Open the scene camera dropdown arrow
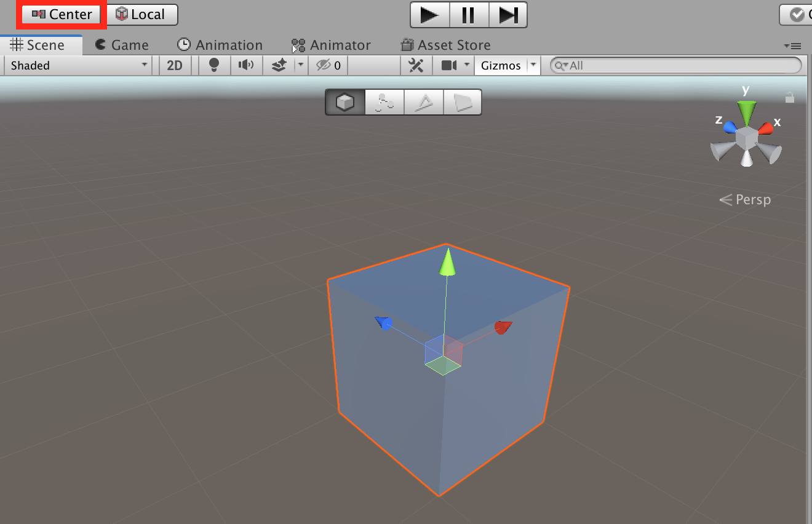812x524 pixels. click(x=468, y=65)
